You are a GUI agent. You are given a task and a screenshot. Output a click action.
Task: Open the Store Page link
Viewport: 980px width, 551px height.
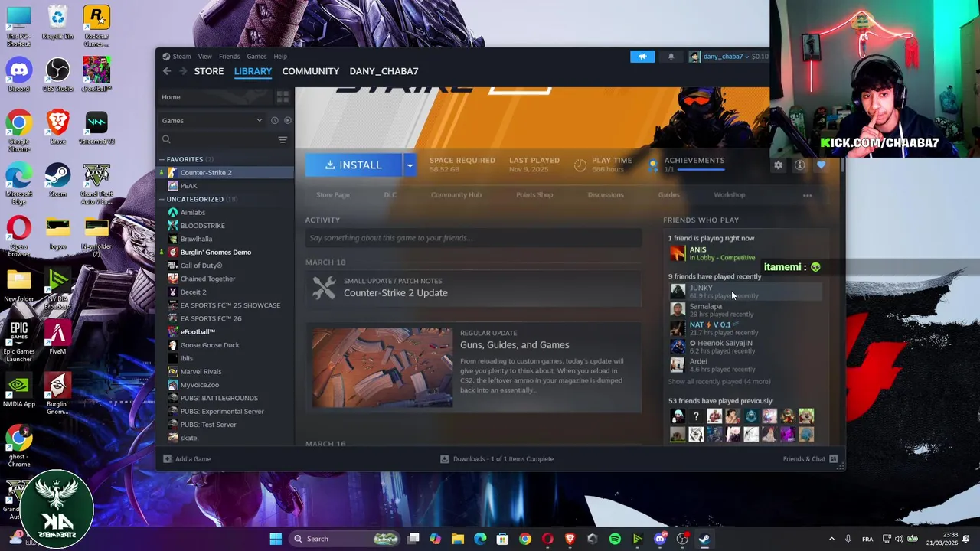click(x=333, y=195)
